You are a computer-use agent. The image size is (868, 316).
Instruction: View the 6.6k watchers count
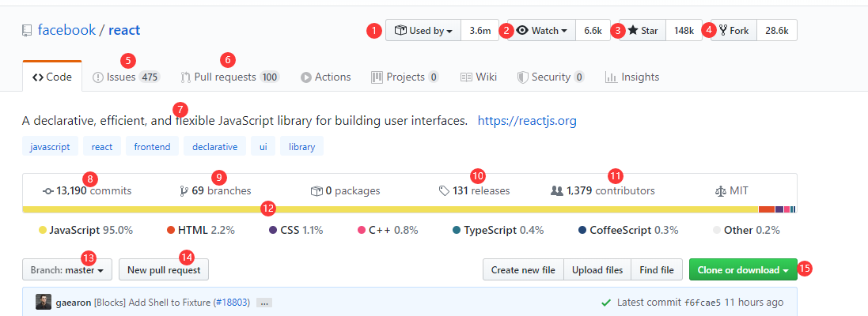tap(593, 31)
